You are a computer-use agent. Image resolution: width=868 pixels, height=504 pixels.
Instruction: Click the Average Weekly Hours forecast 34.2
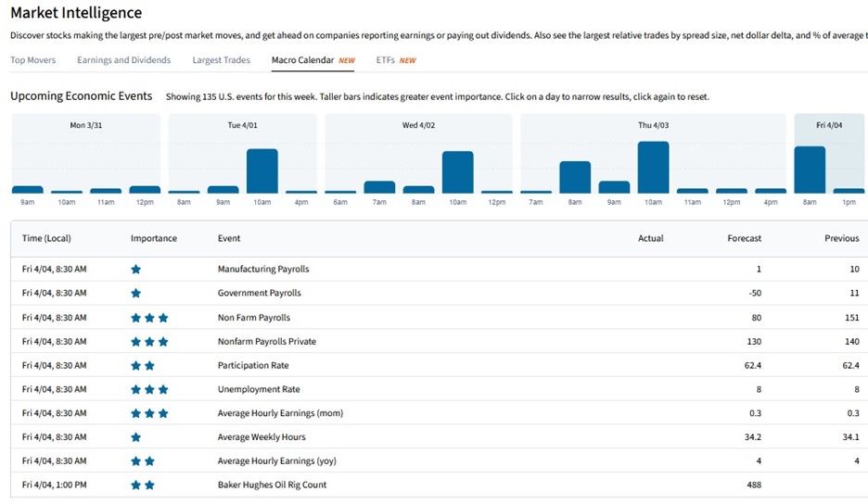pyautogui.click(x=753, y=436)
